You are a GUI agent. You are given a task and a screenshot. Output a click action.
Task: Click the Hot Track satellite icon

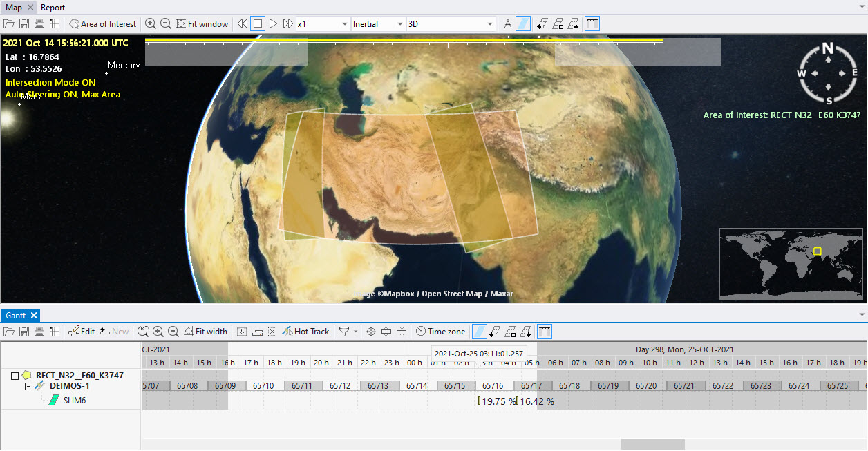click(288, 332)
